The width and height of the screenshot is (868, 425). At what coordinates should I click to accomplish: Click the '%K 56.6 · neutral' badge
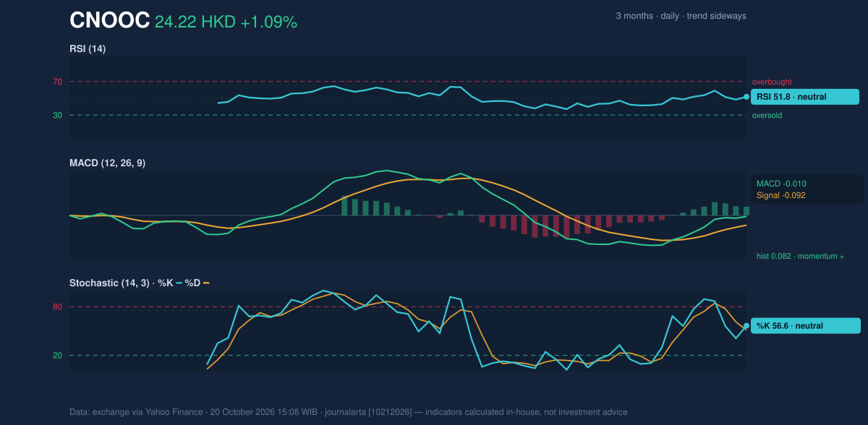(806, 326)
